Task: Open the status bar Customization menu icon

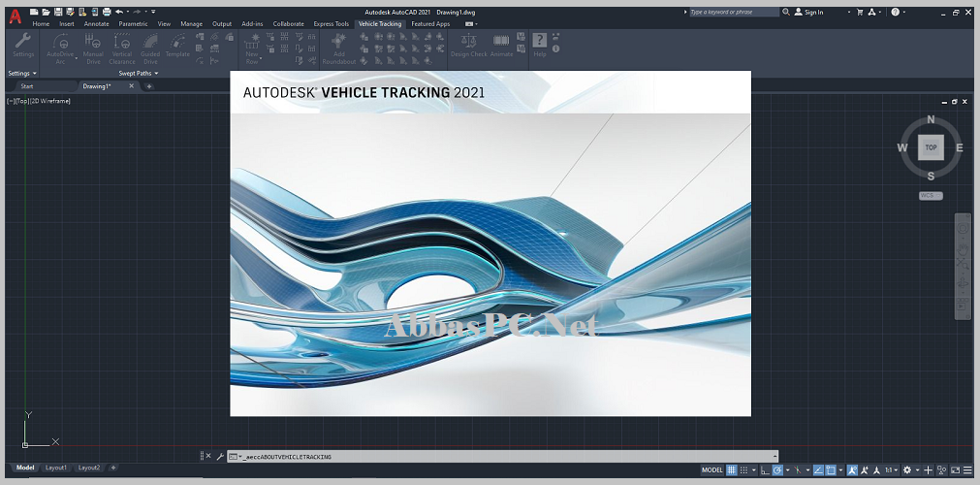Action: click(967, 470)
